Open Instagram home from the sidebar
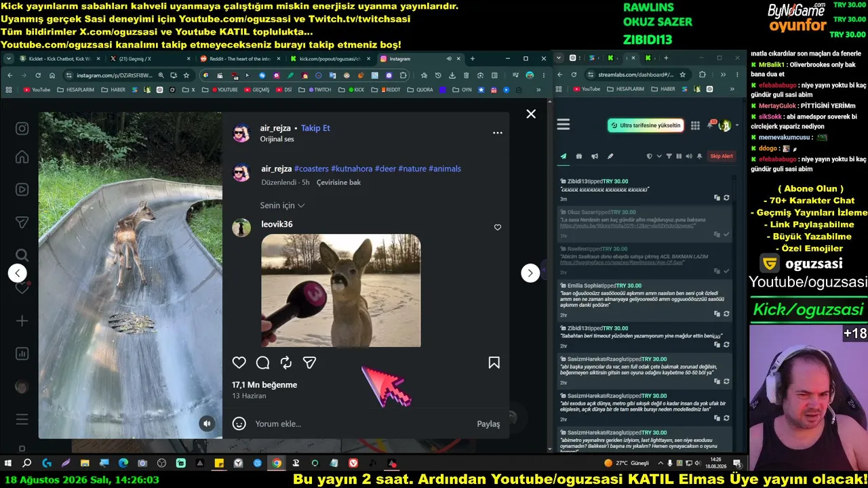868x488 pixels. coord(22,157)
